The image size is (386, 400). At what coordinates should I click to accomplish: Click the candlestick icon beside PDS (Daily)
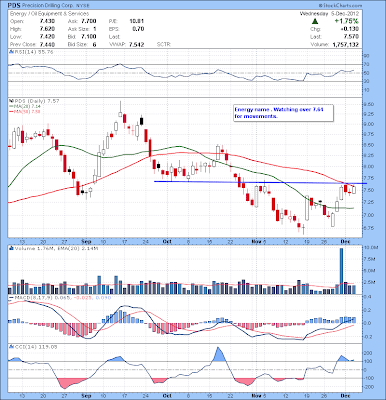pyautogui.click(x=11, y=101)
